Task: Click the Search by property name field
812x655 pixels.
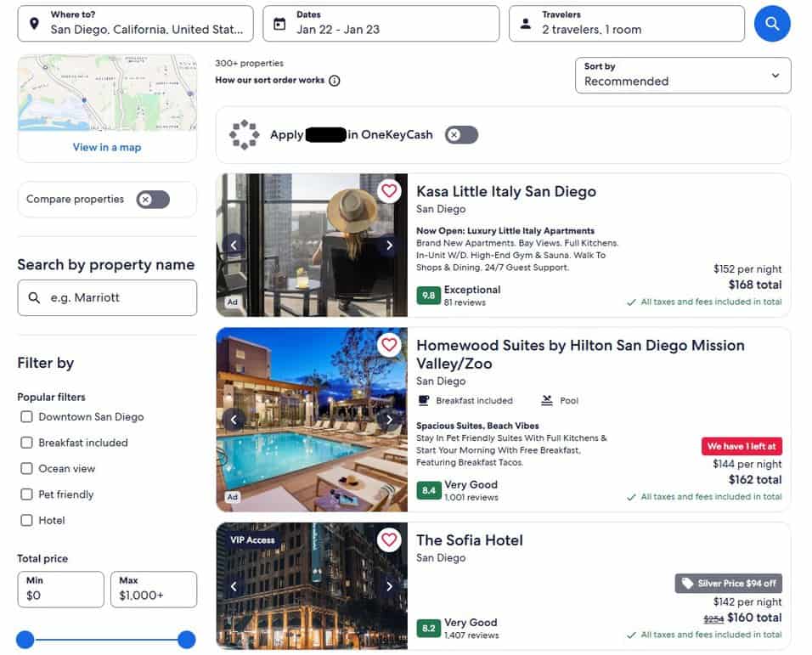Action: tap(107, 297)
